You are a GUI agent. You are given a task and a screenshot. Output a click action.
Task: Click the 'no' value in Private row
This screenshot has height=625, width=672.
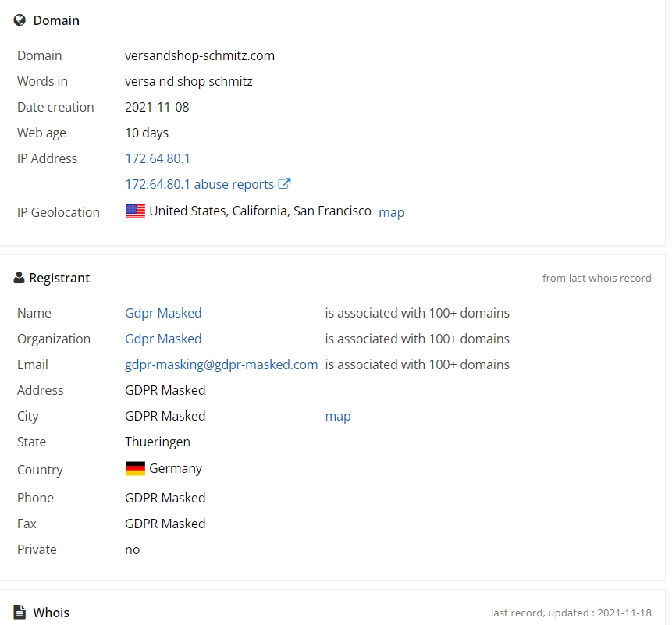click(133, 549)
